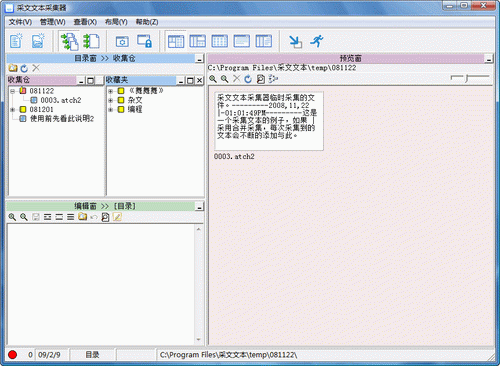Click the multi-file merge collect icon

(x=70, y=41)
